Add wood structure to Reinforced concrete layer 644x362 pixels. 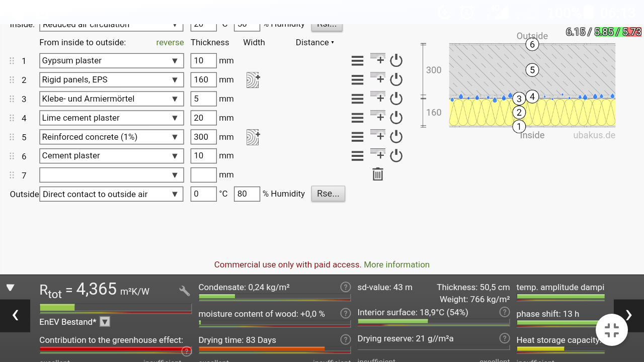pos(253,137)
